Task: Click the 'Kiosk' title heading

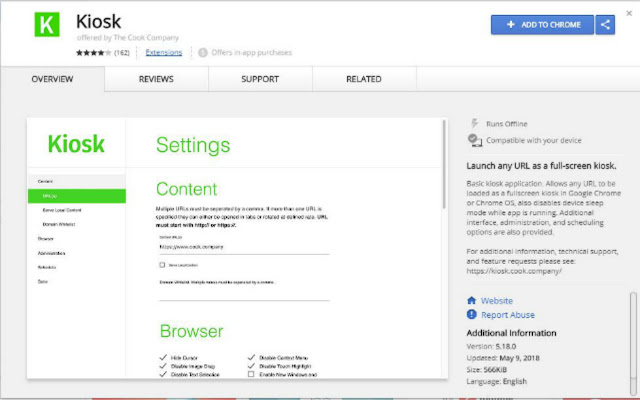Action: tap(98, 21)
